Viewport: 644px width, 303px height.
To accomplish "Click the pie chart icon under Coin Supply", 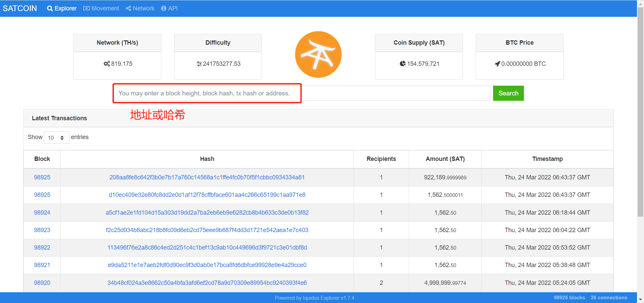I will (402, 64).
